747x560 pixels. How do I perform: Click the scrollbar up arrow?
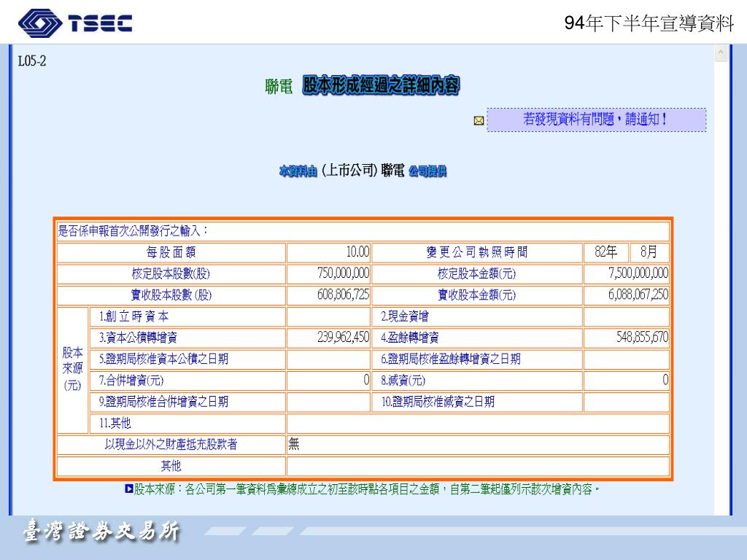coord(721,53)
